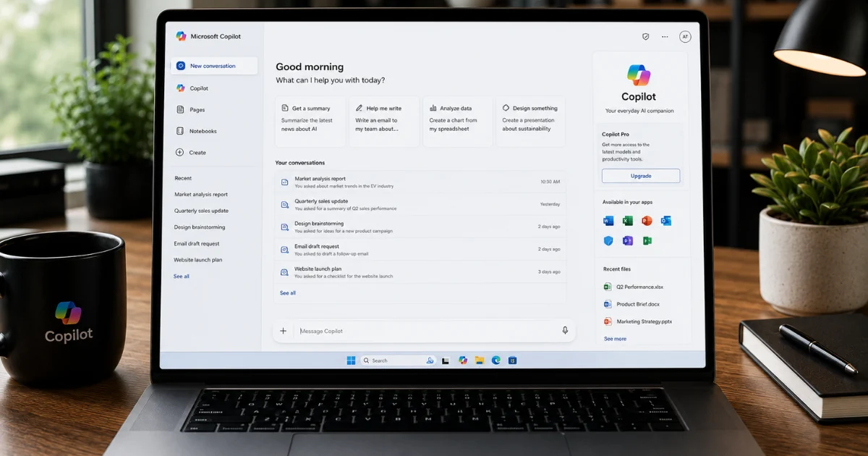Open the three-dots more options menu
The image size is (868, 456).
coord(665,36)
